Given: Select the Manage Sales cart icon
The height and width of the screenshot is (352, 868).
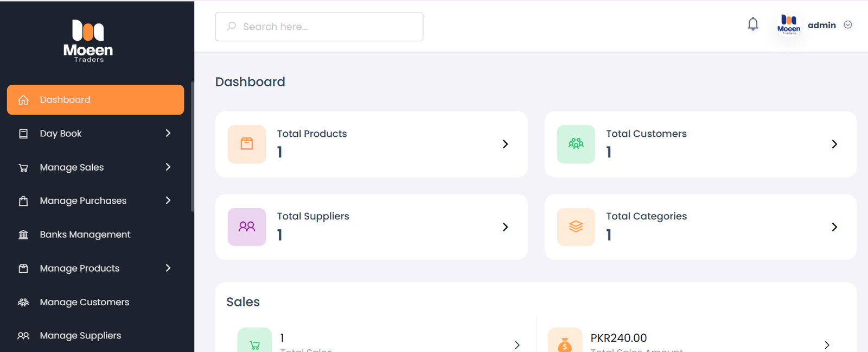Looking at the screenshot, I should (x=23, y=167).
